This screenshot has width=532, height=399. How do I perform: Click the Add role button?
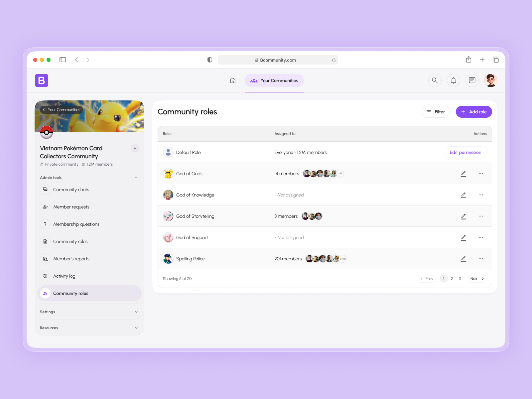click(474, 112)
